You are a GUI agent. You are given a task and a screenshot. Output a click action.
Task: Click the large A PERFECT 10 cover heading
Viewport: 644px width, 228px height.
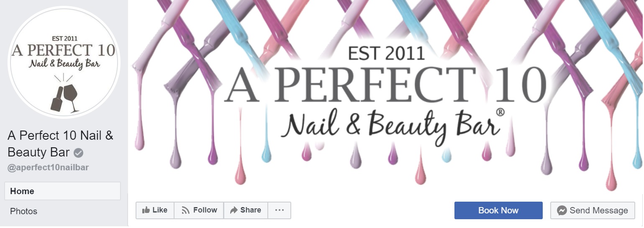[385, 86]
